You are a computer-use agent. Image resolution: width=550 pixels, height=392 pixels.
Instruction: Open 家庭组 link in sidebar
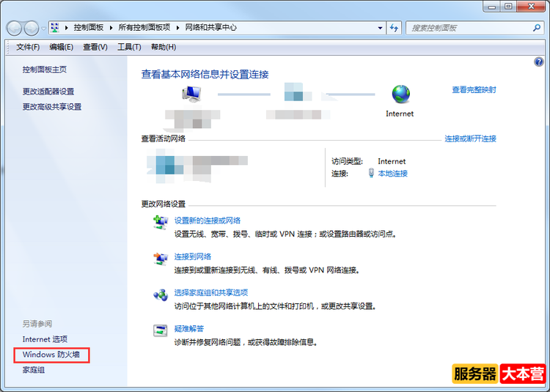34,369
